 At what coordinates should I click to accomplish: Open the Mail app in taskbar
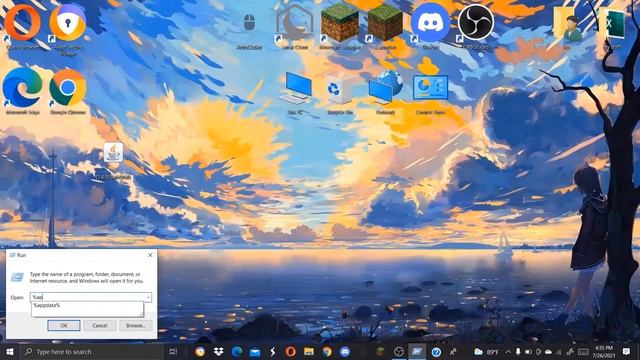point(255,351)
